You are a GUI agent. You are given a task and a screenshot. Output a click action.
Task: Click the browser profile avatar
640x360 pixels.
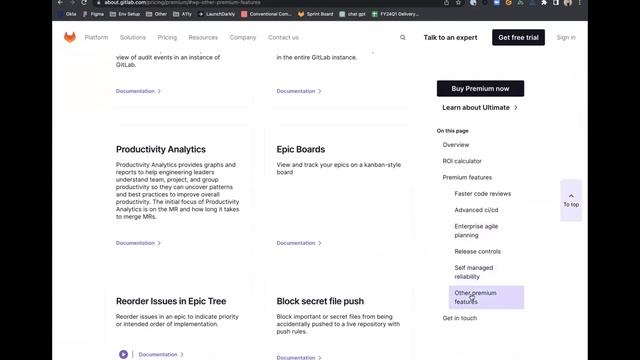click(568, 2)
